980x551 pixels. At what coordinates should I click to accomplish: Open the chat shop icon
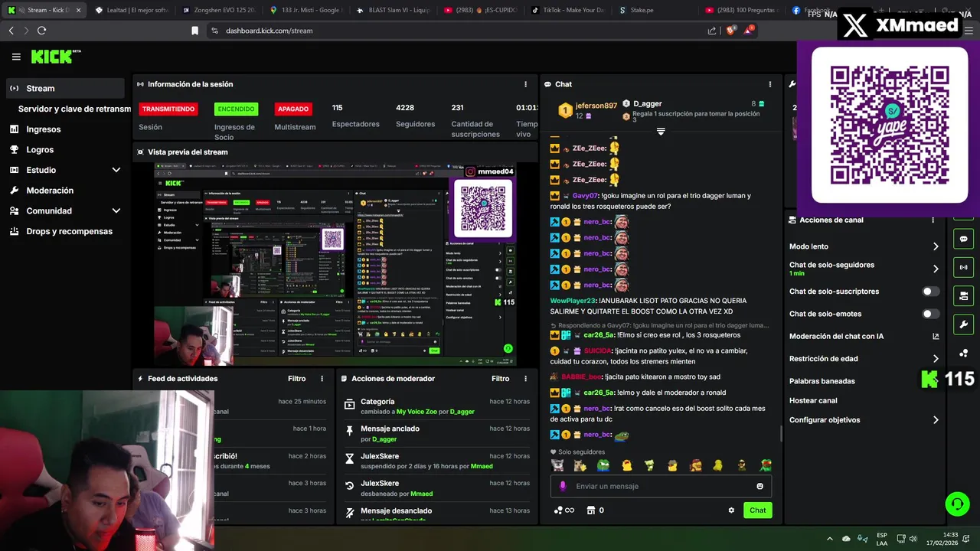pos(591,510)
